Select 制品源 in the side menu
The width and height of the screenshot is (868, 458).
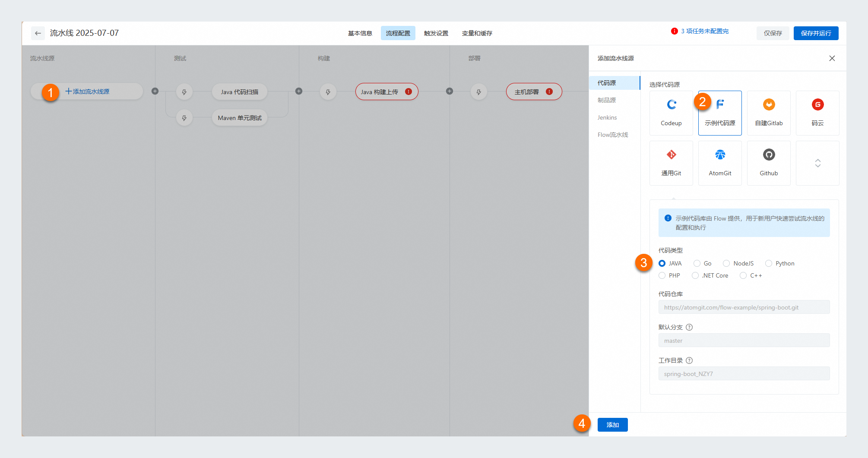click(x=615, y=100)
